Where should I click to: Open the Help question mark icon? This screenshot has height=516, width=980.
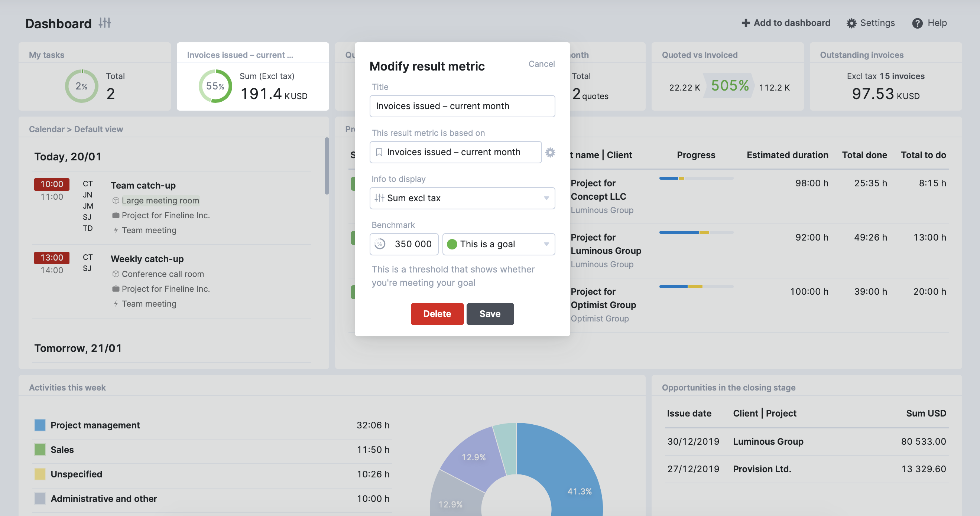pos(917,23)
